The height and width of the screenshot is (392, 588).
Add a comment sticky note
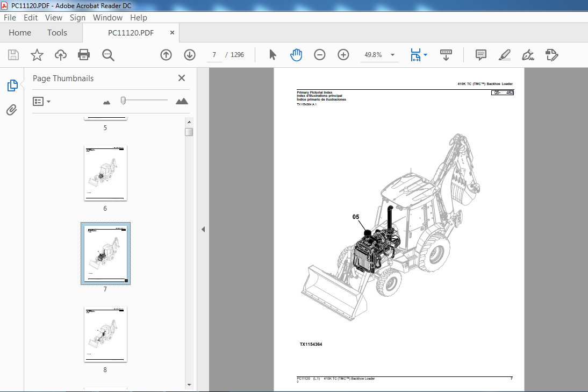pos(481,55)
